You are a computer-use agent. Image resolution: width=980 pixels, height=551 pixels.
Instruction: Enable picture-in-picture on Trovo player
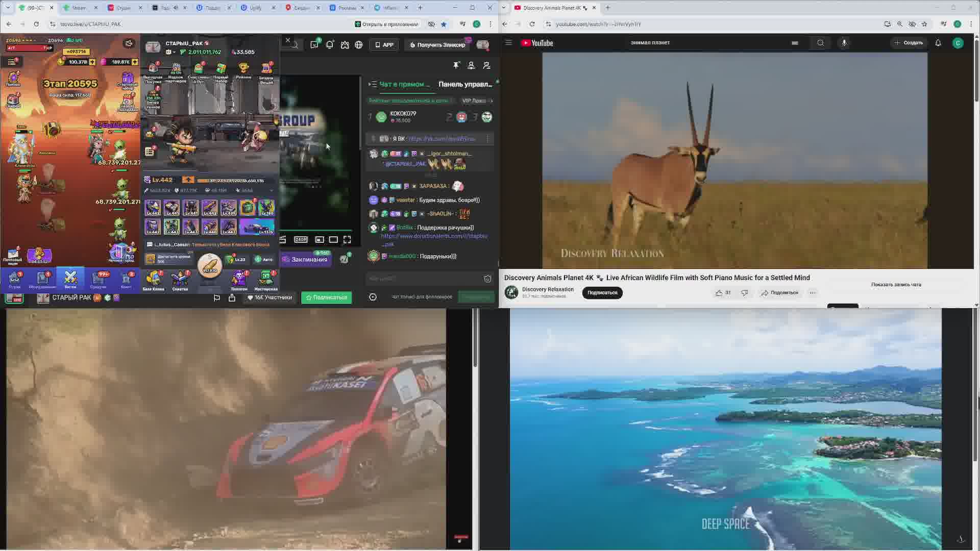pyautogui.click(x=320, y=239)
